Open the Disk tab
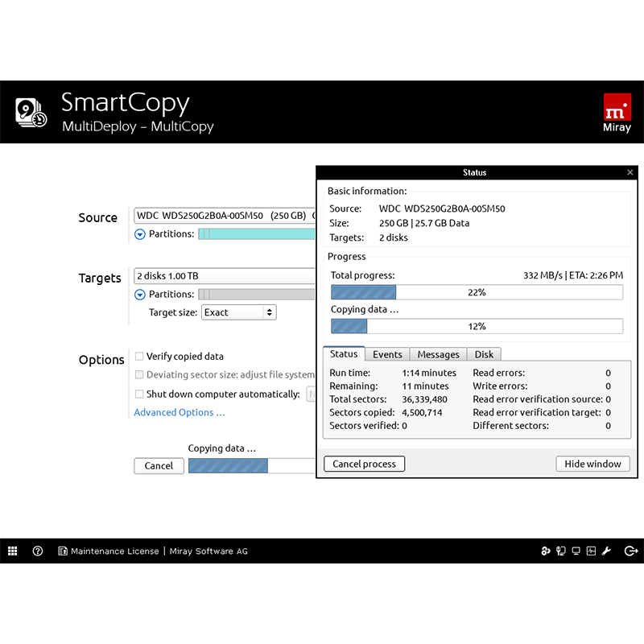This screenshot has height=644, width=644. point(484,354)
